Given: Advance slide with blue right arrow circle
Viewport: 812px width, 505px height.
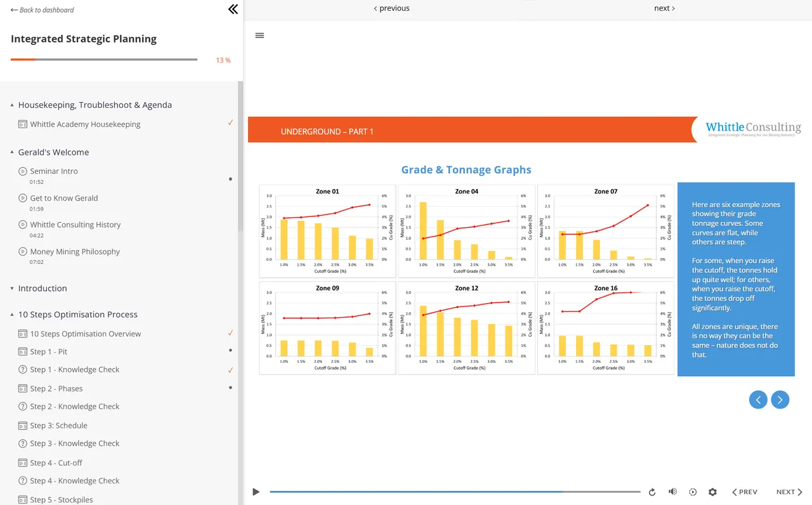Looking at the screenshot, I should click(x=780, y=399).
